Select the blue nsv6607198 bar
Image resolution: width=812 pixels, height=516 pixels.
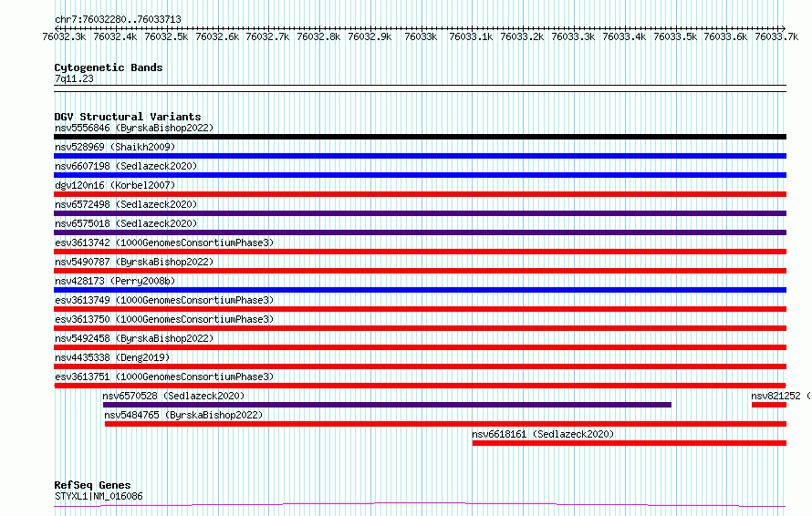pyautogui.click(x=420, y=175)
